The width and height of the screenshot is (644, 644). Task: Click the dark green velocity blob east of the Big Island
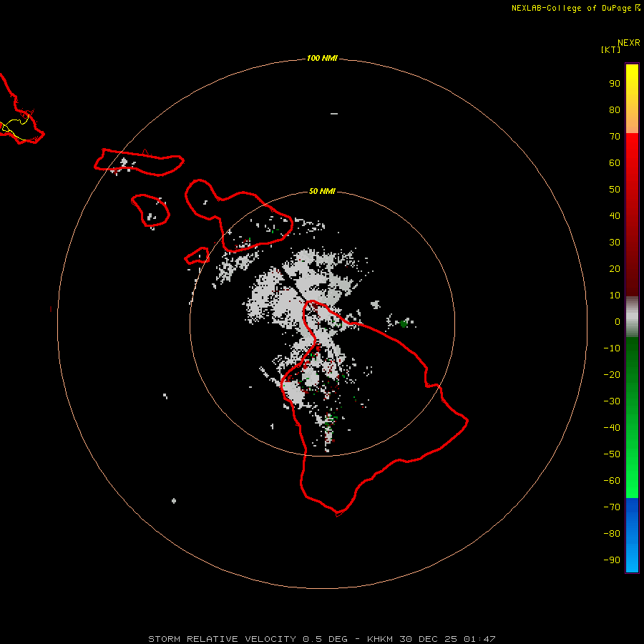point(404,323)
